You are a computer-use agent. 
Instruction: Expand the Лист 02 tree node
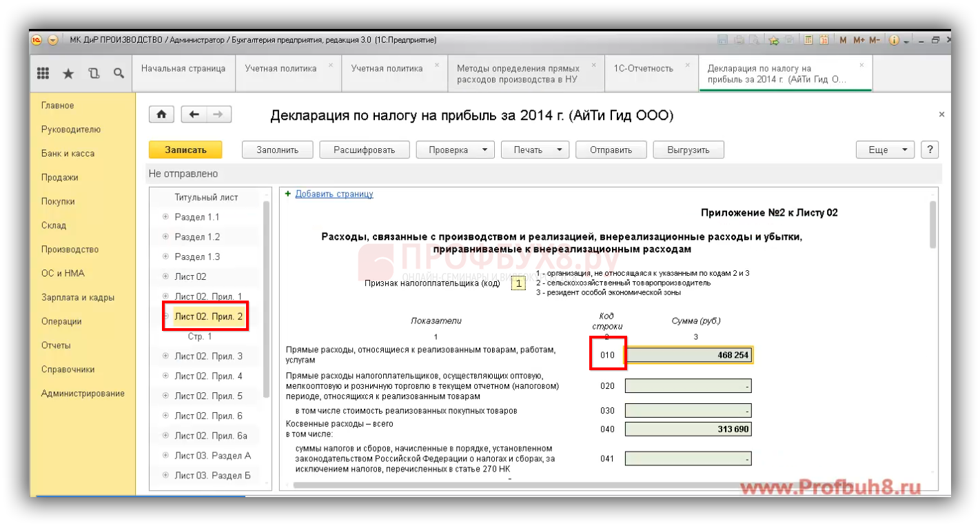165,276
